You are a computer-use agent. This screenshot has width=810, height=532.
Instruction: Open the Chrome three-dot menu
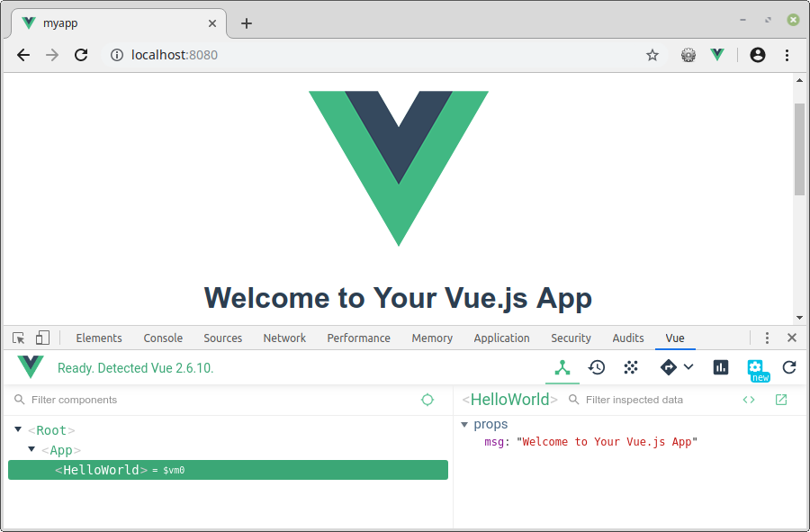pos(787,55)
